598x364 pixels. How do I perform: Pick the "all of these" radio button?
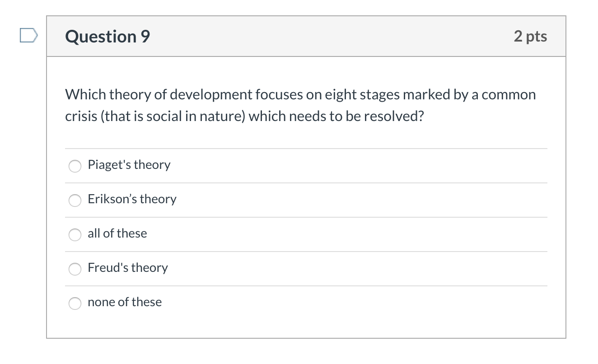(75, 234)
